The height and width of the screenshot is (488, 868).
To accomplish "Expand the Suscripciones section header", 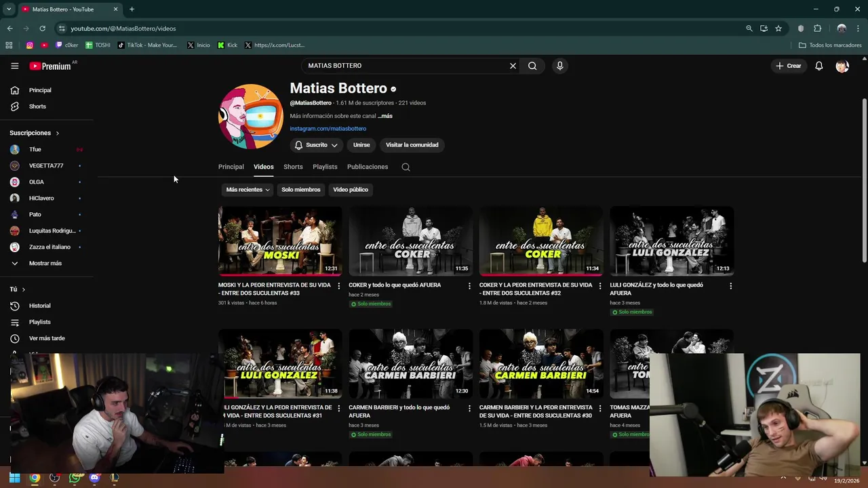I will coord(35,133).
